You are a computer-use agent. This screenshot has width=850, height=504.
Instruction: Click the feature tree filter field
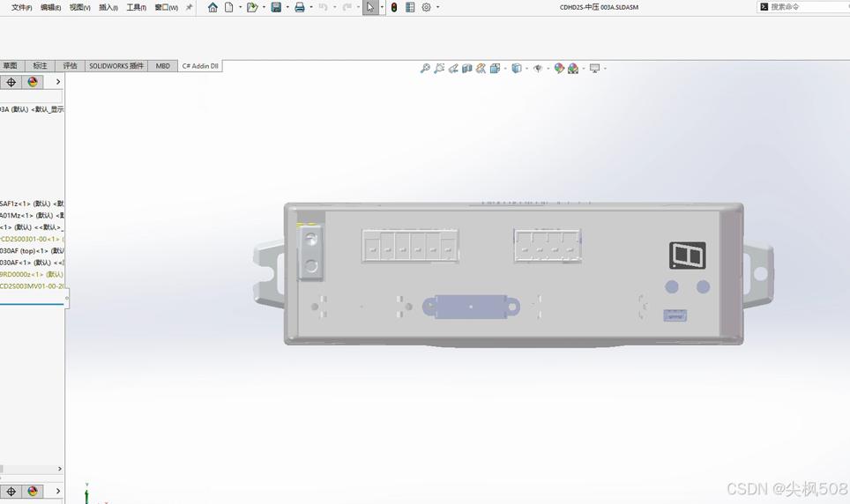[31, 97]
